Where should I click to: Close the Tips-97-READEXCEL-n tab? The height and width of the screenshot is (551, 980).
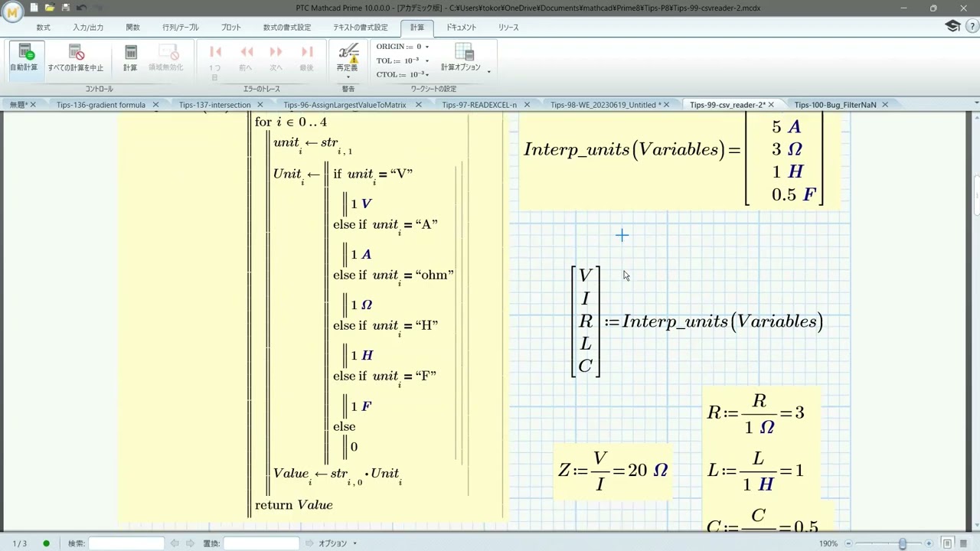[x=527, y=105]
